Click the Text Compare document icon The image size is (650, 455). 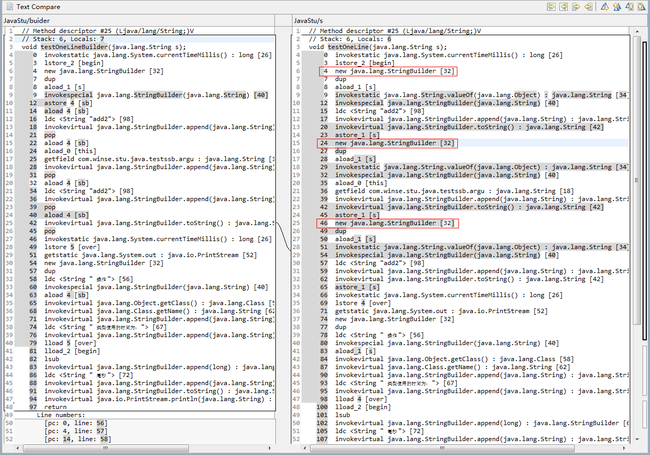click(x=10, y=7)
